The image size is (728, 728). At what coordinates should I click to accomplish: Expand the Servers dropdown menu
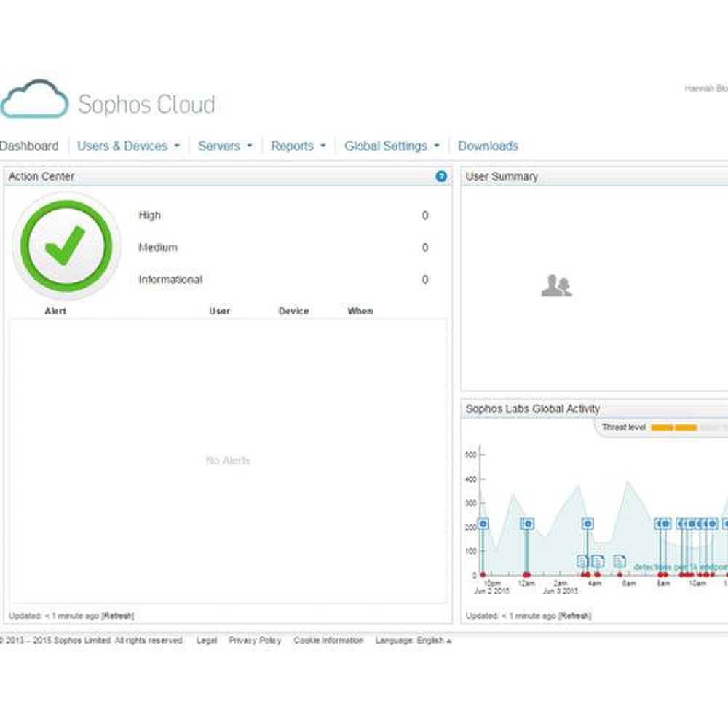point(225,146)
